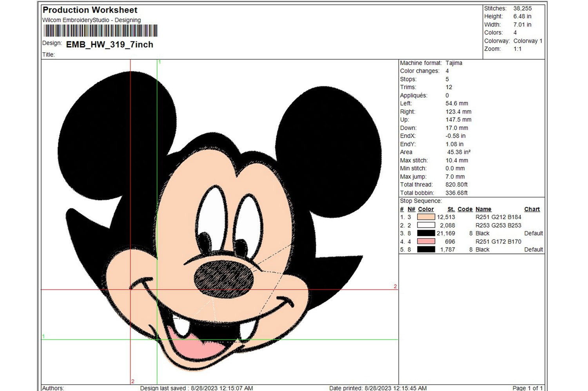Click the stitch count 1,787 in row 5
The image size is (588, 391).
448,250
